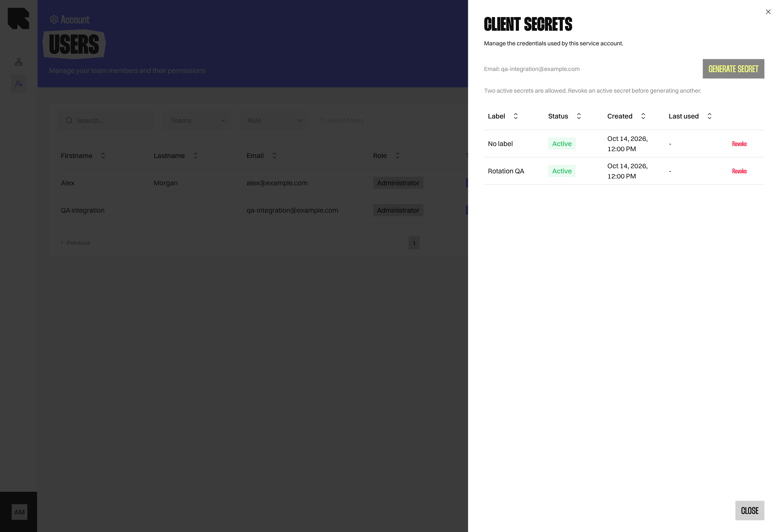
Task: Sort users by the Firstname column arrows
Action: (x=103, y=156)
